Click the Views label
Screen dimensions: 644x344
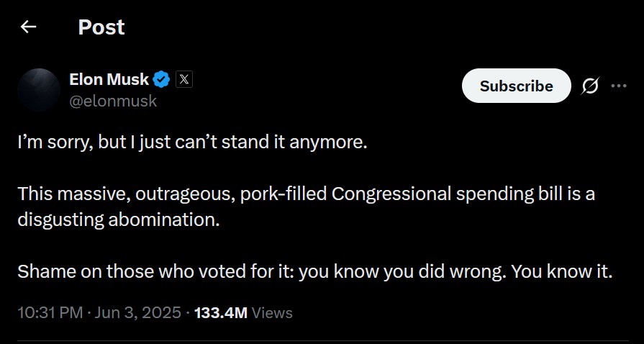tap(273, 312)
